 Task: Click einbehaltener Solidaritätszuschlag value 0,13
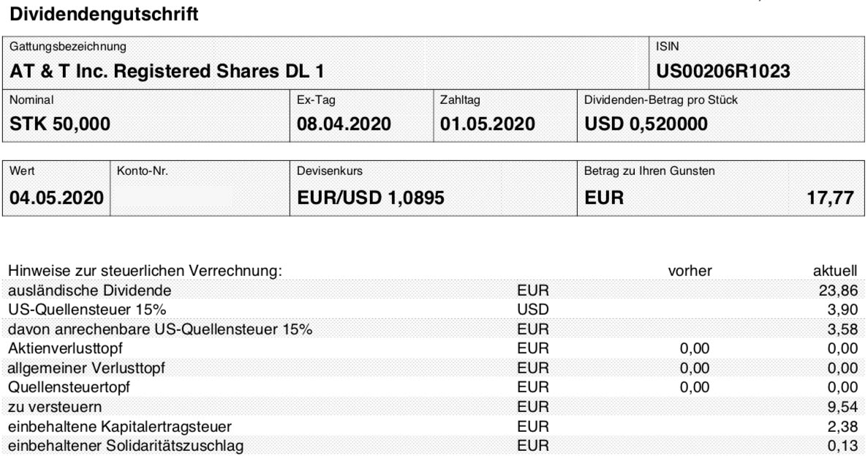click(842, 446)
